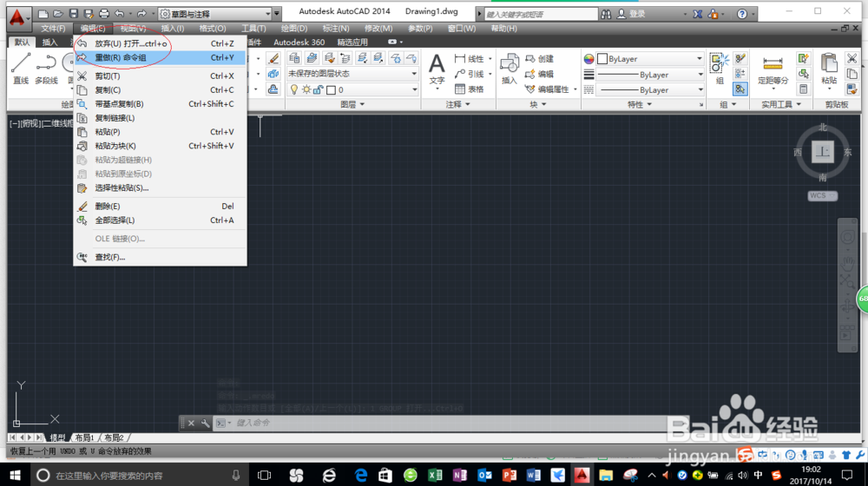The image size is (868, 486).
Task: Click the wrench customize icon on command line
Action: (x=206, y=423)
